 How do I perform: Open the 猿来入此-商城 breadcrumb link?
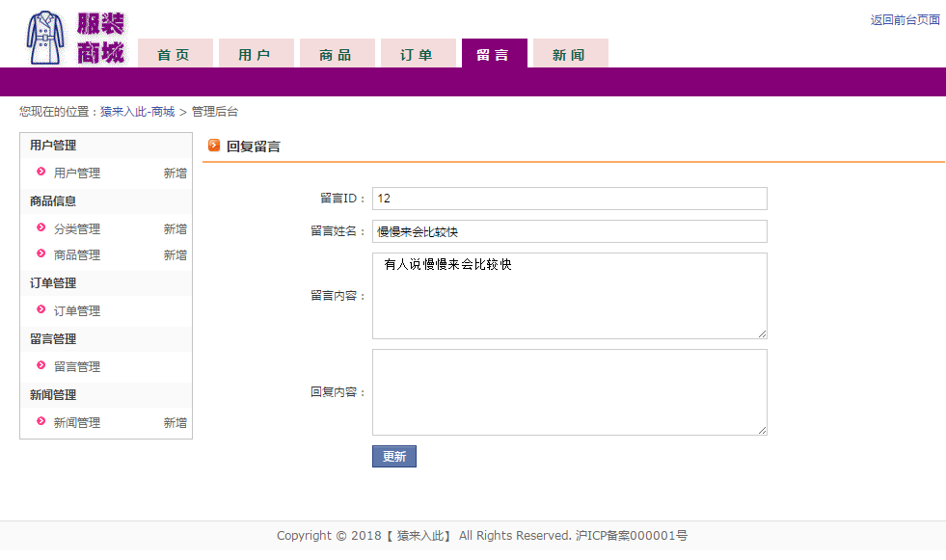137,112
